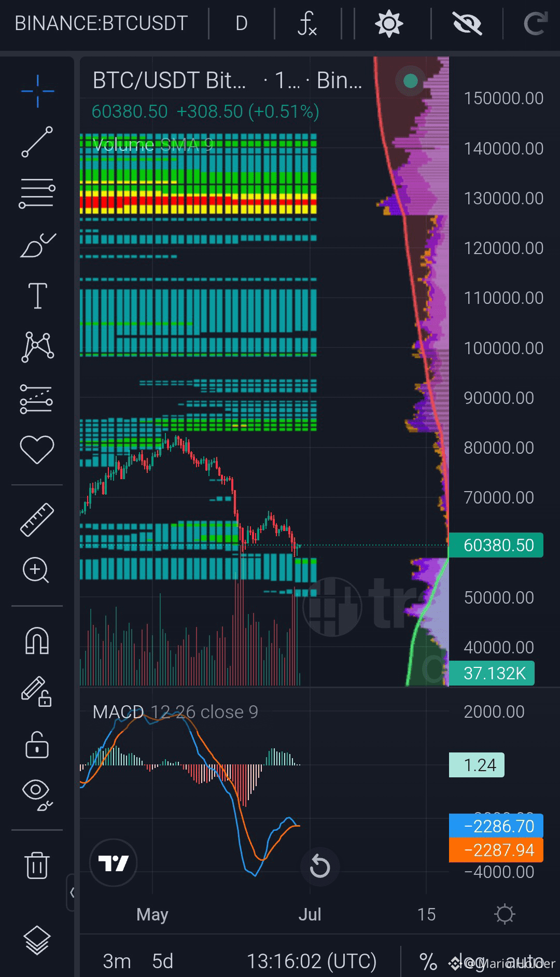Screen dimensions: 560x977
Task: Click the 150000.00 price scale label
Action: [503, 98]
